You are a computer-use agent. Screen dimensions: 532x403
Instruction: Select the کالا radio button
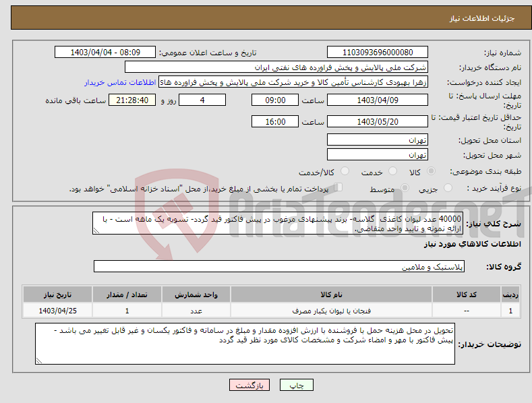click(431, 171)
